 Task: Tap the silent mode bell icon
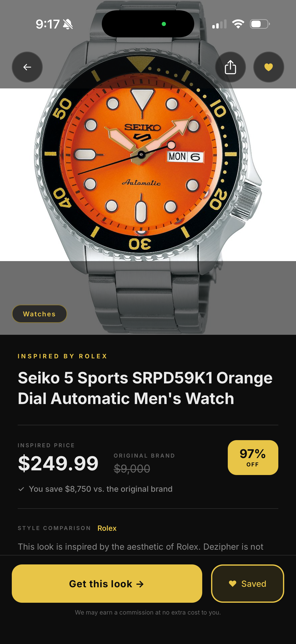(68, 24)
